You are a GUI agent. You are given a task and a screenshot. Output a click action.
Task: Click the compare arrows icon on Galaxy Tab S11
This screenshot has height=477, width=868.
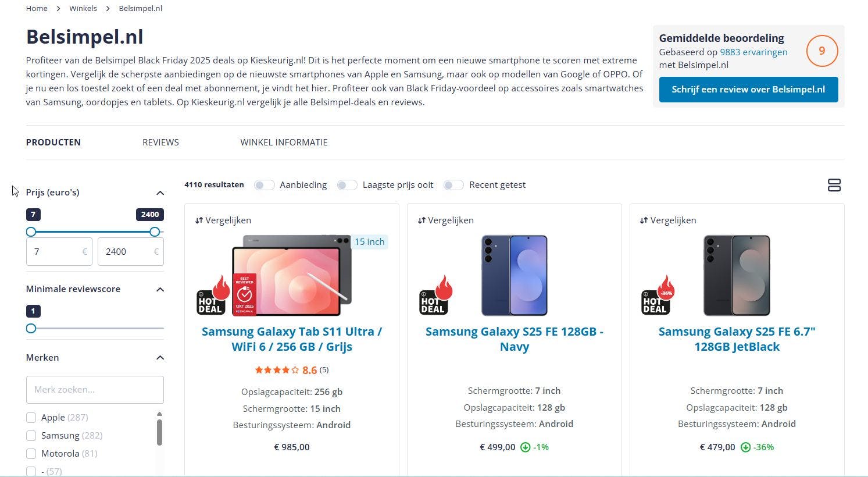[199, 220]
